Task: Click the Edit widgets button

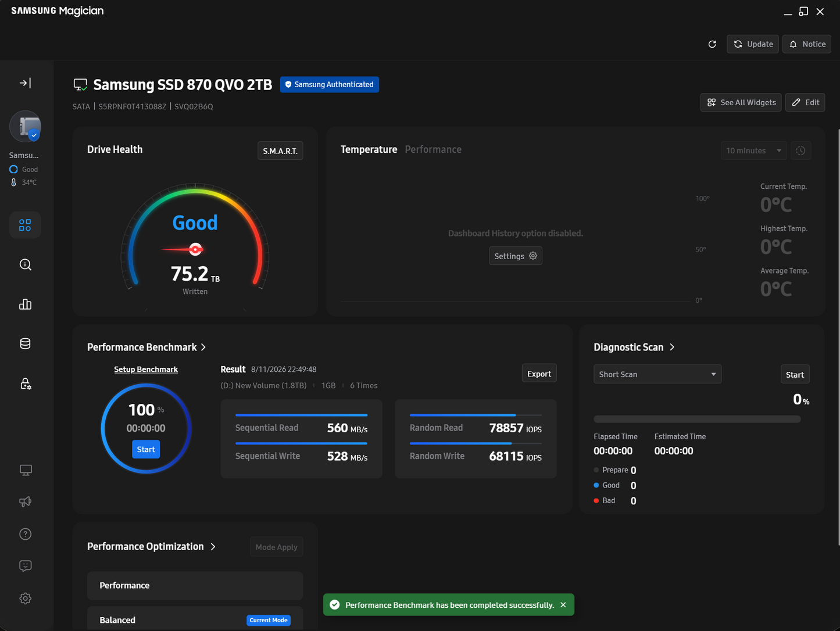Action: click(805, 102)
